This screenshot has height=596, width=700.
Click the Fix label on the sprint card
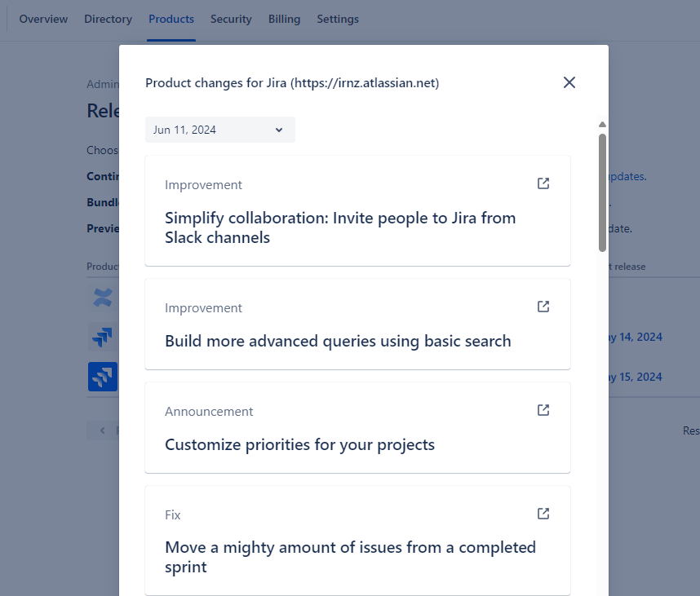173,514
